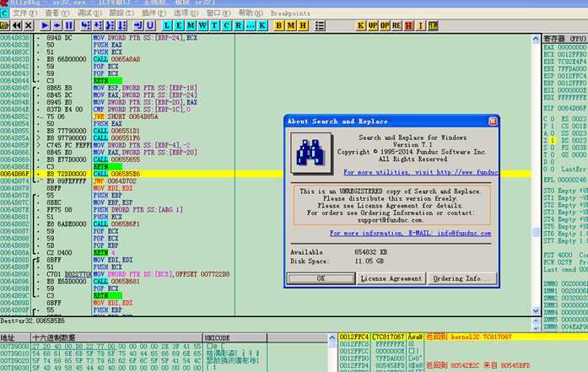Open the 窗口(W) menu
This screenshot has height=372, width=588.
pos(218,13)
